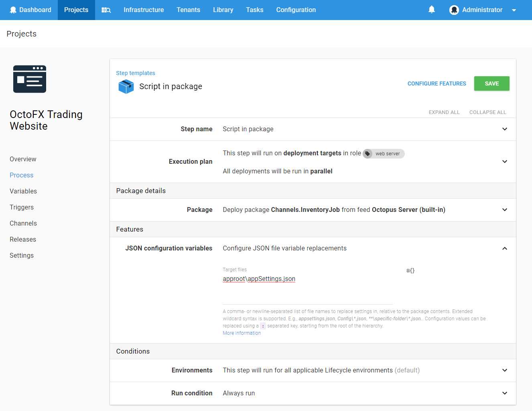Click EXPAND ALL
532x411 pixels.
(444, 112)
